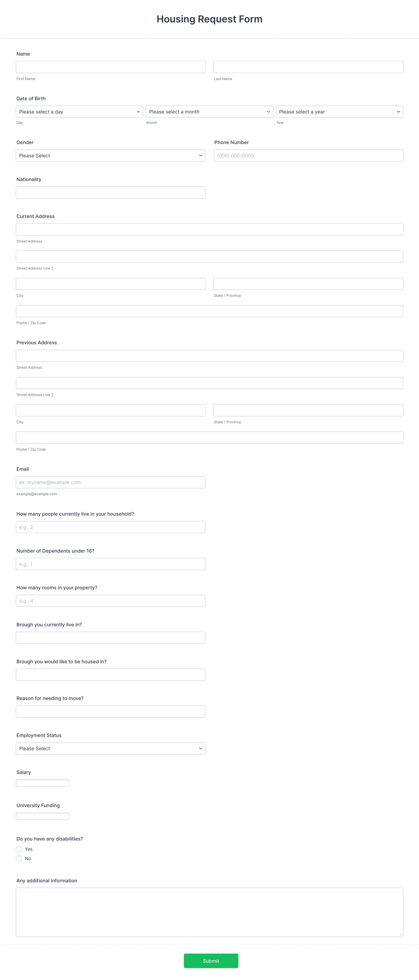Click the dependents under 16 field

pos(110,564)
